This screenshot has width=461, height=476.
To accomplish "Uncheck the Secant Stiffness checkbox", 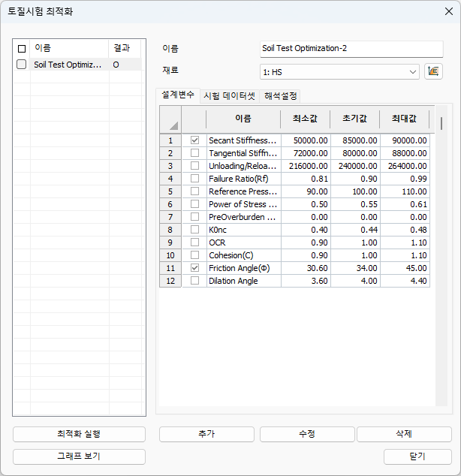I will 194,140.
